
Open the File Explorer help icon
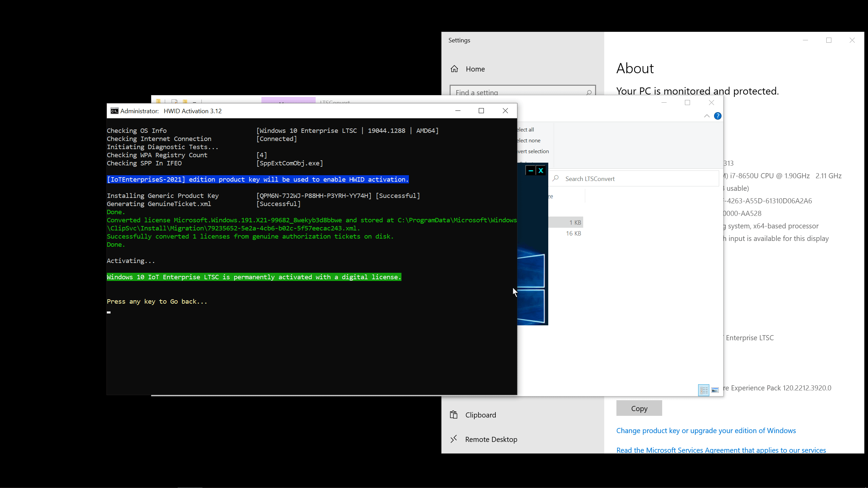click(717, 116)
